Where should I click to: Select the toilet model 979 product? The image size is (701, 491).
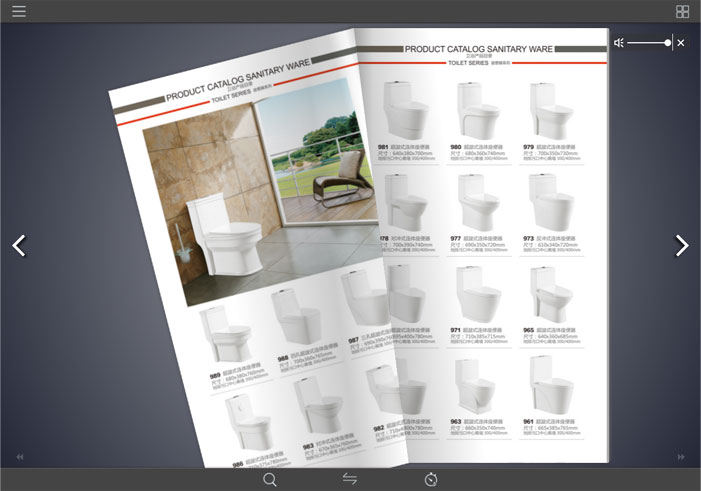(550, 110)
